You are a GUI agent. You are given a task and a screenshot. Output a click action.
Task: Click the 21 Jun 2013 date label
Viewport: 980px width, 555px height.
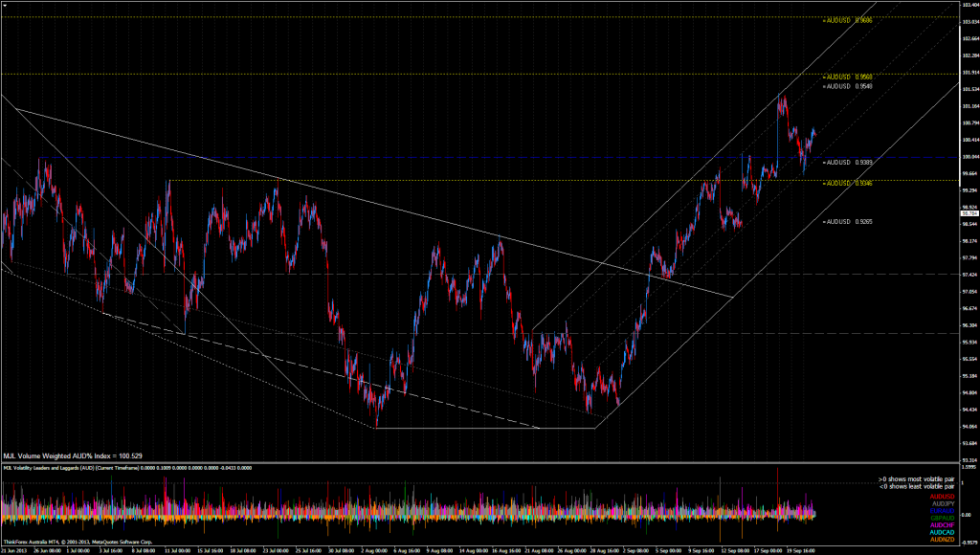pos(13,550)
